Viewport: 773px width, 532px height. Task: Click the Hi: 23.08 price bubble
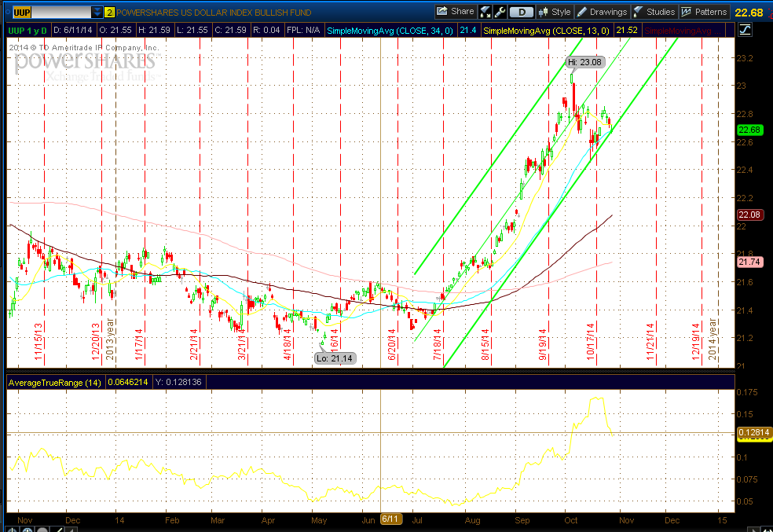(x=584, y=62)
